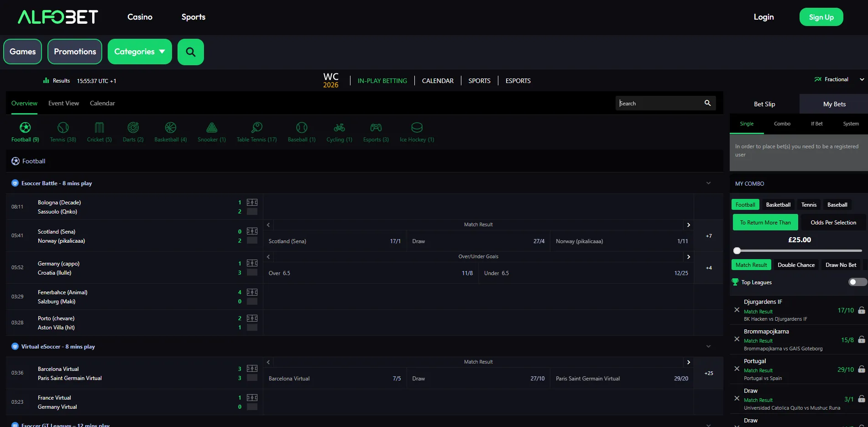Screen dimensions: 868x427
Task: Adjust the return amount slider handle
Action: click(737, 250)
